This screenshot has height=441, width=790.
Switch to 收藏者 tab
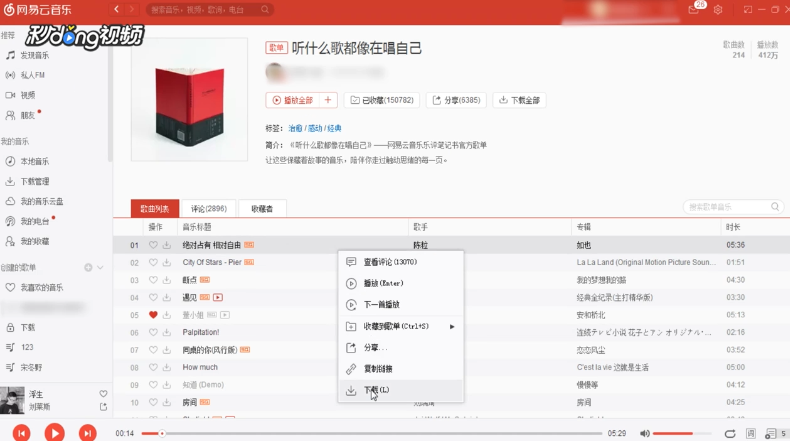coord(262,209)
